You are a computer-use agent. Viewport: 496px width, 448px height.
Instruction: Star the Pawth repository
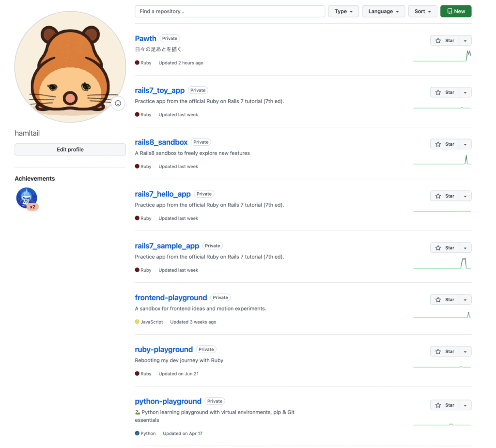click(445, 41)
